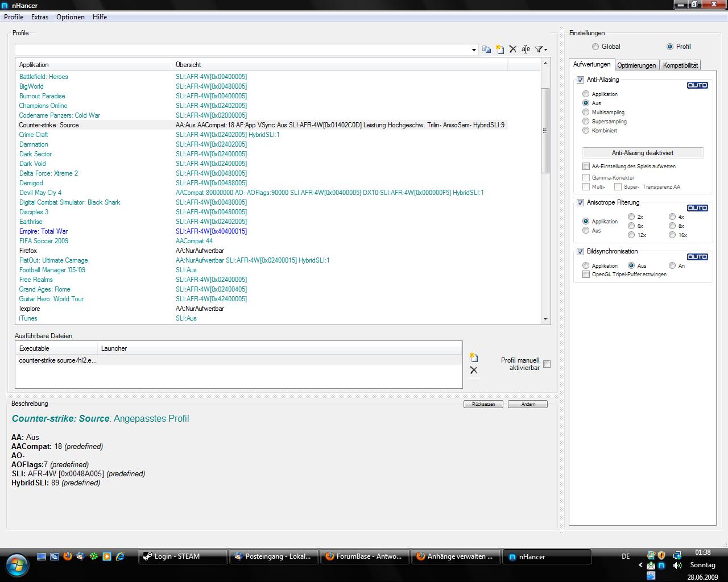
Task: Sort by the Übersicht column header
Action: click(x=340, y=65)
